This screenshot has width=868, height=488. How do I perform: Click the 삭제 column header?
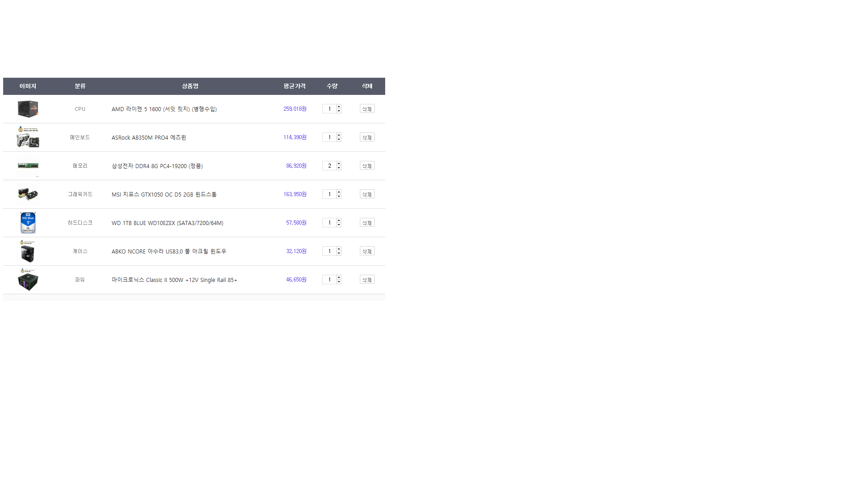tap(367, 86)
